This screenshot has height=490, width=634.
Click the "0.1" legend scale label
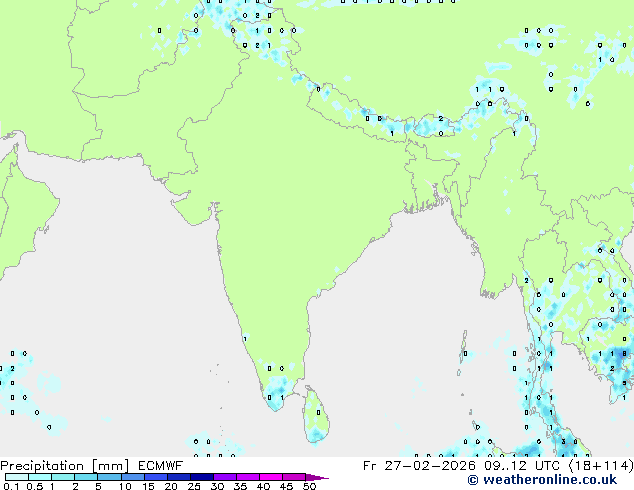[x=11, y=486]
